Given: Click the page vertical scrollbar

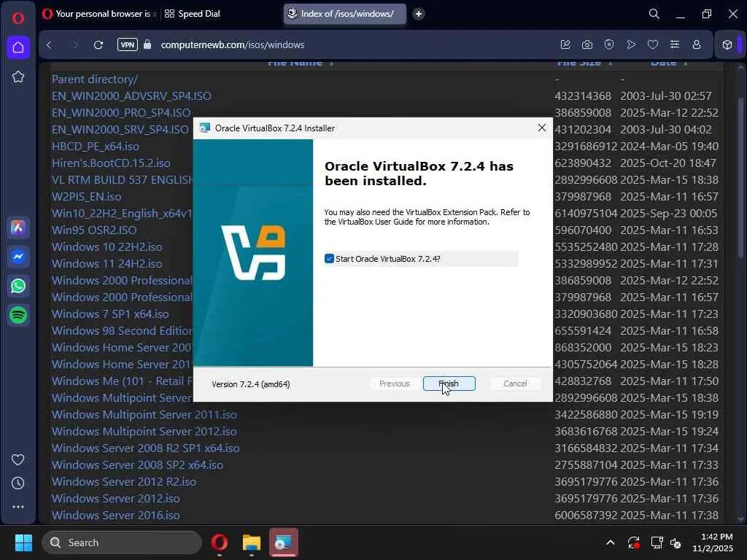Looking at the screenshot, I should tap(740, 176).
